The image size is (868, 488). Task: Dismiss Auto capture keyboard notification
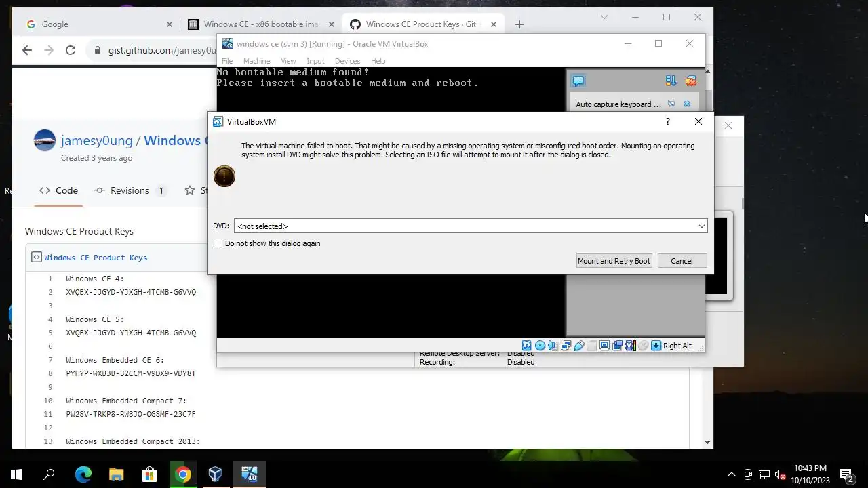point(687,104)
